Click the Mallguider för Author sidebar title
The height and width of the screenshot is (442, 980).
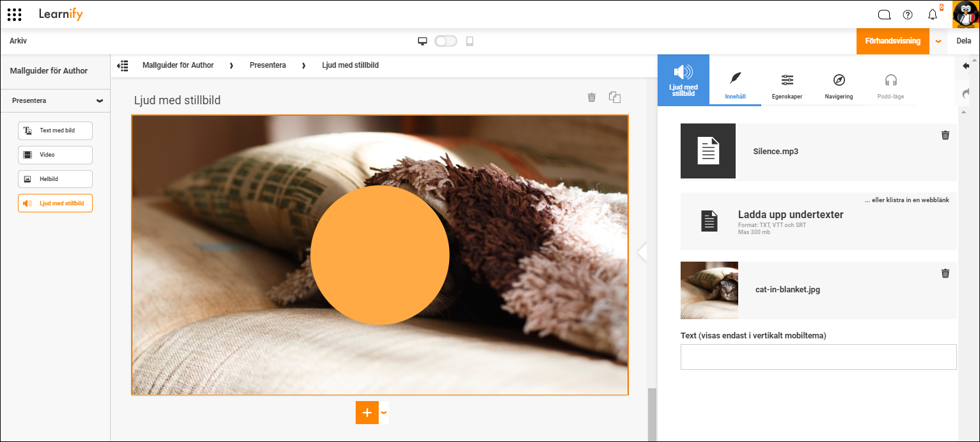pos(49,71)
